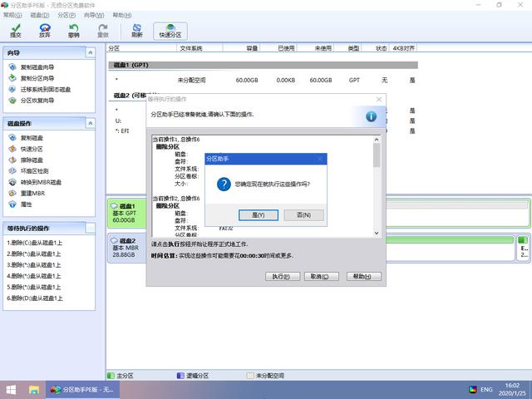Click the 提交 (Apply) toolbar icon
This screenshot has width=532, height=399.
click(x=16, y=31)
